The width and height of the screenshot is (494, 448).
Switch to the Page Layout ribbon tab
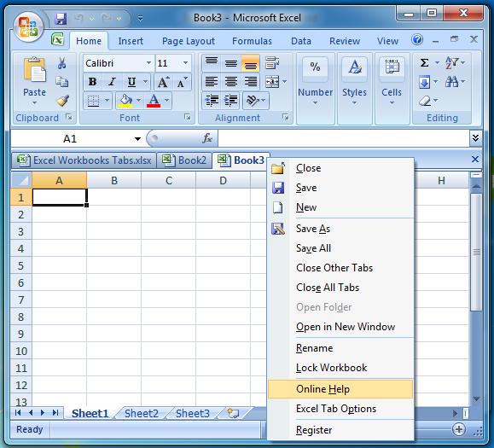click(x=188, y=41)
